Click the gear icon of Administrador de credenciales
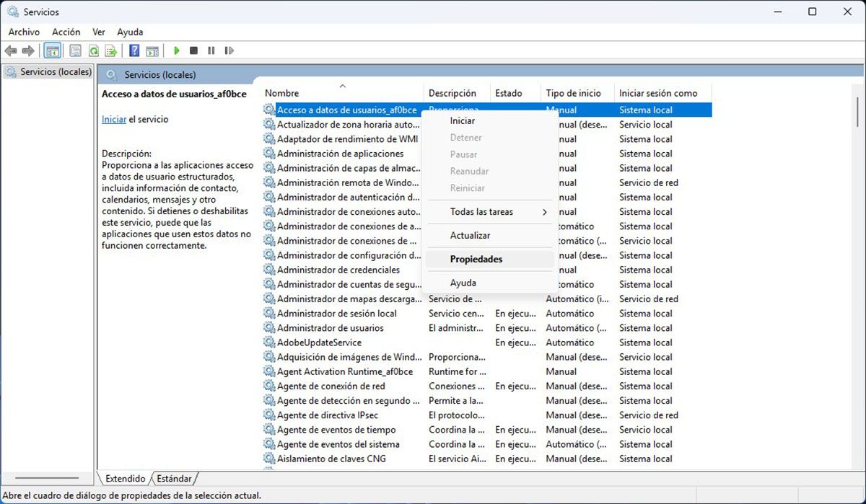Image resolution: width=866 pixels, height=504 pixels. coord(269,270)
